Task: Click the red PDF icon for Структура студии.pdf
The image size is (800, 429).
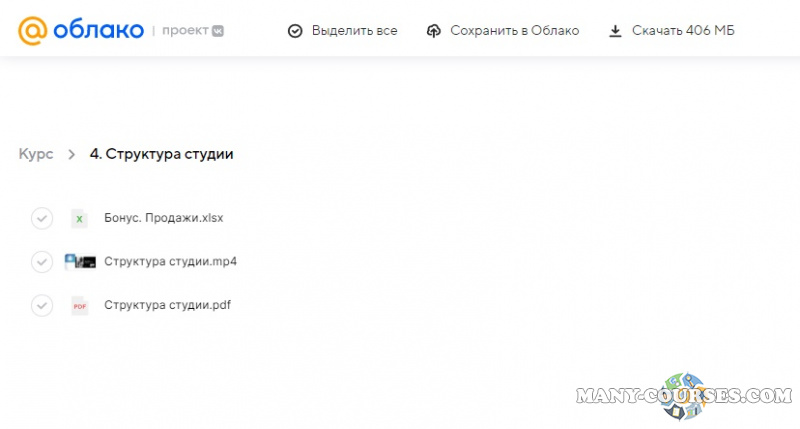Action: pyautogui.click(x=79, y=306)
